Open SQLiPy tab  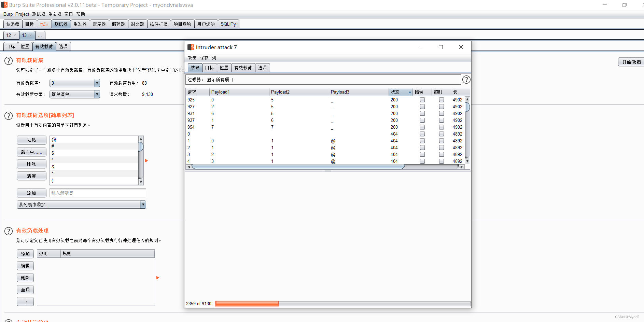pyautogui.click(x=228, y=24)
